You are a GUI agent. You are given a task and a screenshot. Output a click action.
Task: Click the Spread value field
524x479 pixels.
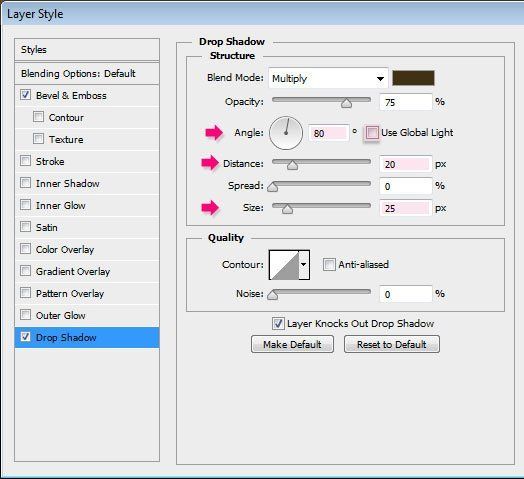coord(406,186)
